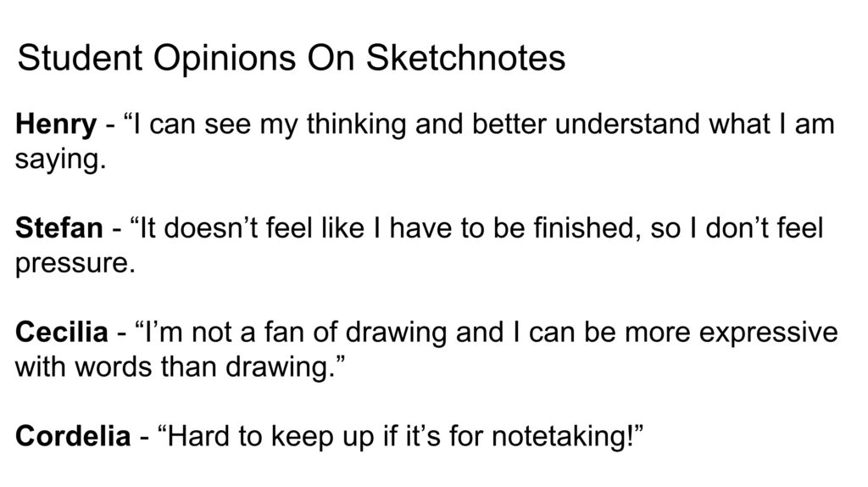Click the bold name 'Stefan'
Screen dimensions: 868x487
click(59, 227)
